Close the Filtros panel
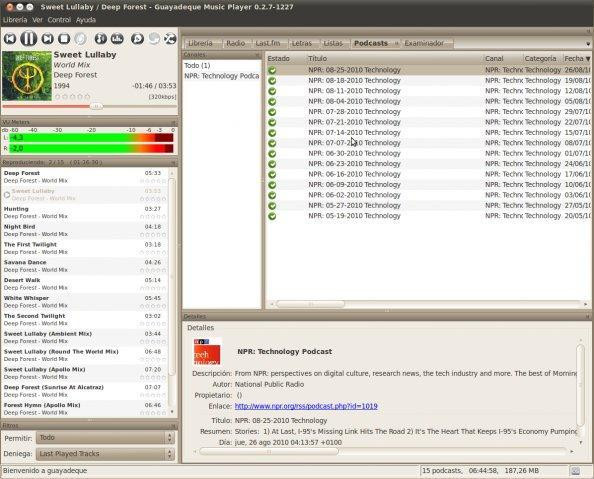The image size is (594, 479). tap(174, 426)
